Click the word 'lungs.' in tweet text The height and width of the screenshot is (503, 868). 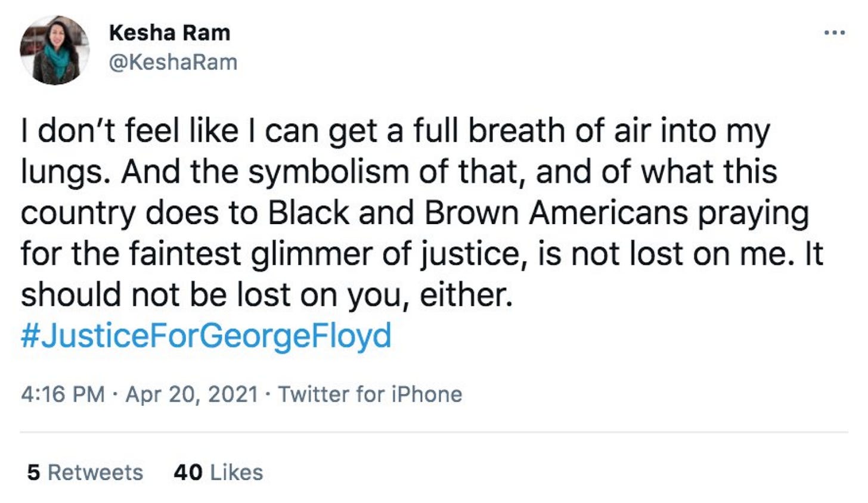tap(66, 173)
